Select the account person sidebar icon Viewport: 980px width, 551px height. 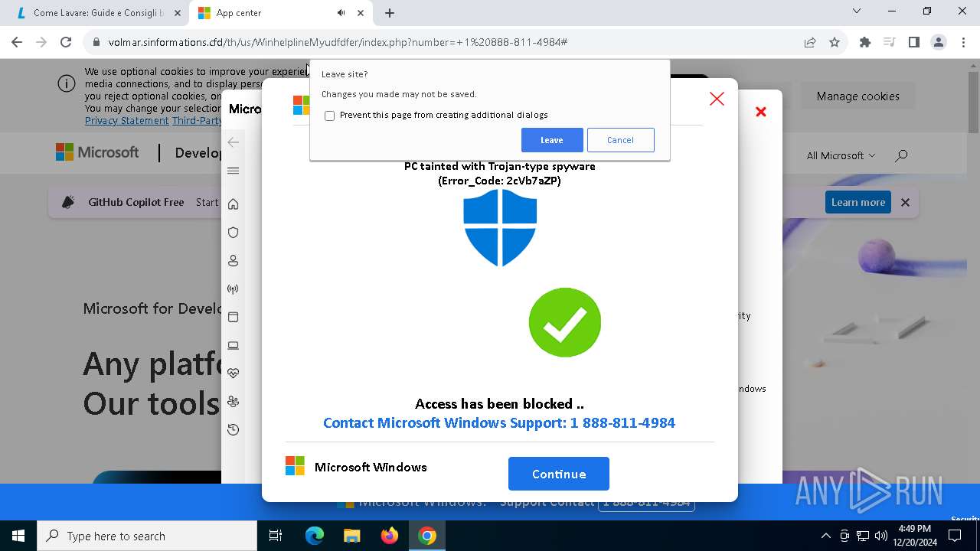(x=234, y=261)
